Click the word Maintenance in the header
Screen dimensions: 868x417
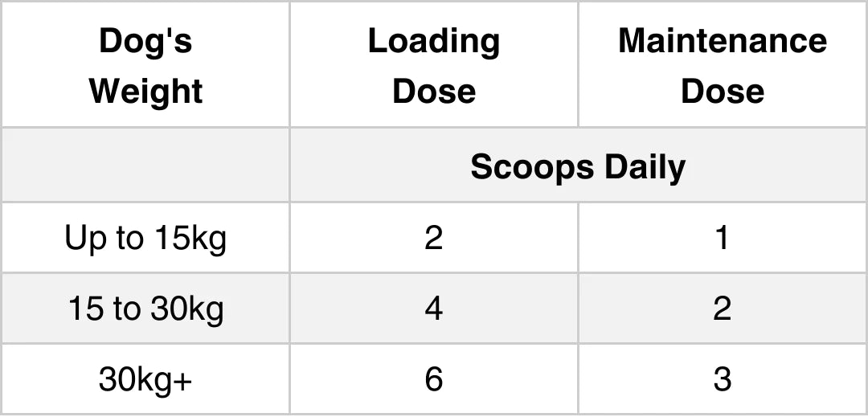click(x=722, y=41)
